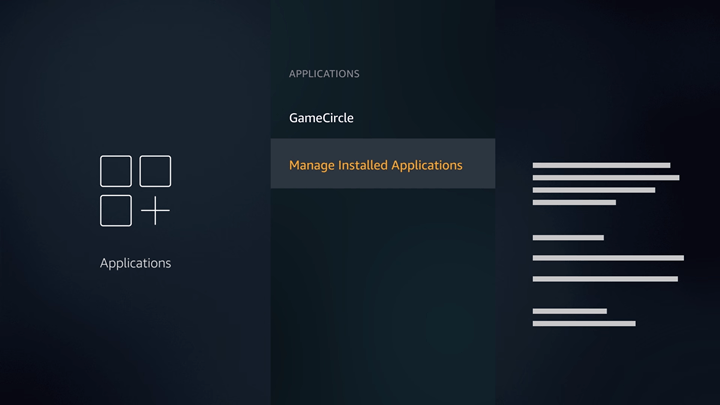The width and height of the screenshot is (720, 405).
Task: Click the plus symbol in the Applications icon
Action: click(155, 211)
